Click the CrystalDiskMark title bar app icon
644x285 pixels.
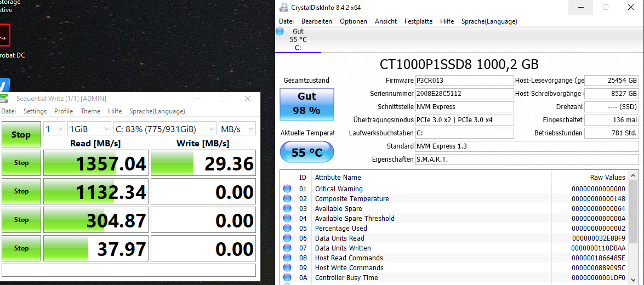coord(3,99)
